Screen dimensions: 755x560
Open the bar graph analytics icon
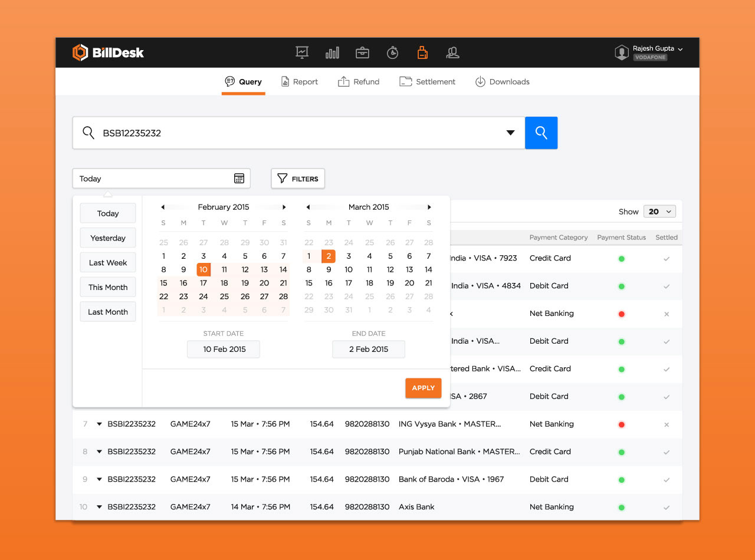(332, 52)
